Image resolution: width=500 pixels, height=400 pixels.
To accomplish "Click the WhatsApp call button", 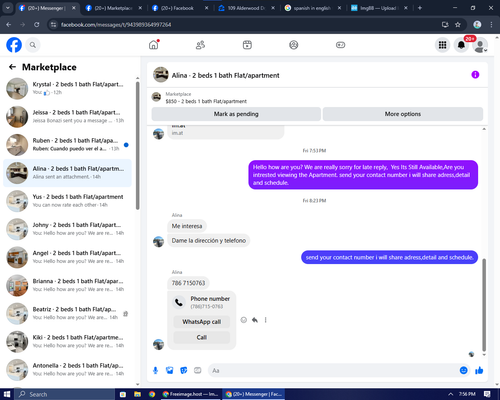I will point(202,322).
